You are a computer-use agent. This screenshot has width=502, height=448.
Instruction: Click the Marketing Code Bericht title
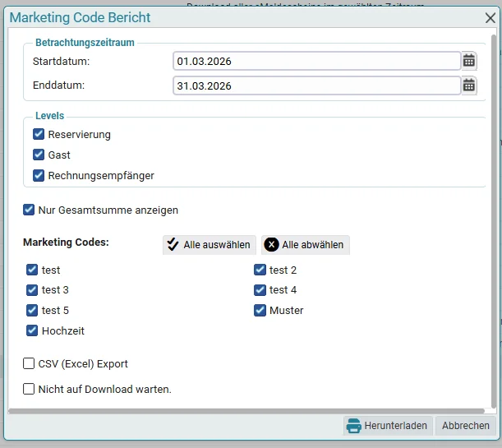pos(80,17)
